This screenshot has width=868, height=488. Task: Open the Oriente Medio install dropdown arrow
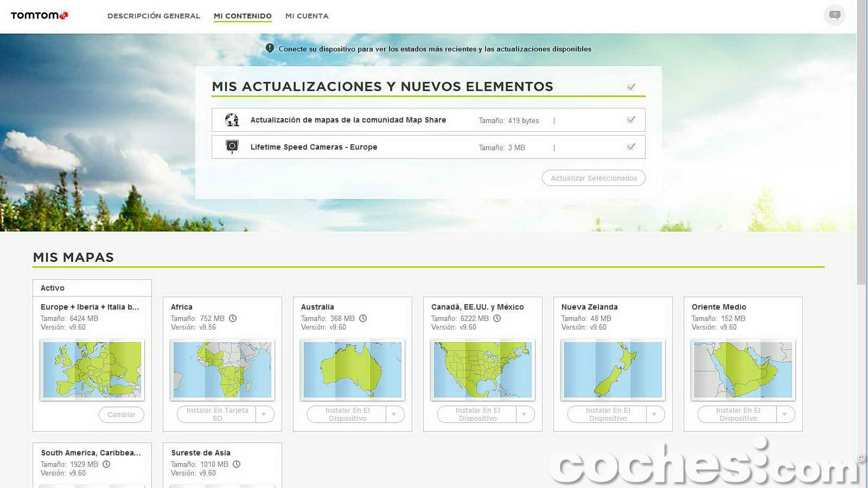pyautogui.click(x=785, y=414)
